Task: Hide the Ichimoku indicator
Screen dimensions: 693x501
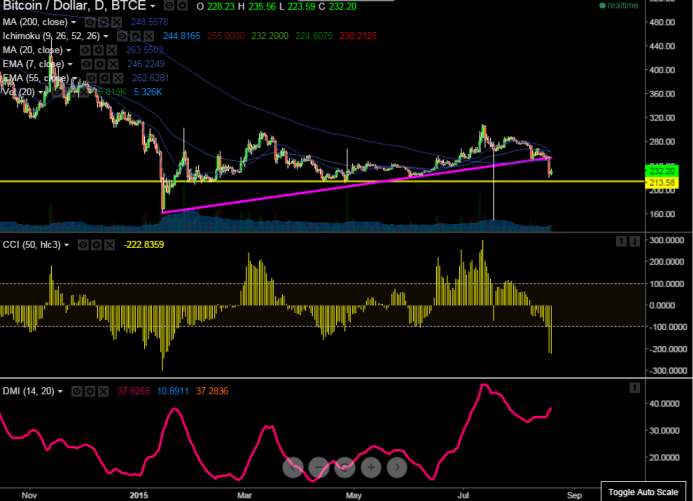Action: [x=122, y=36]
